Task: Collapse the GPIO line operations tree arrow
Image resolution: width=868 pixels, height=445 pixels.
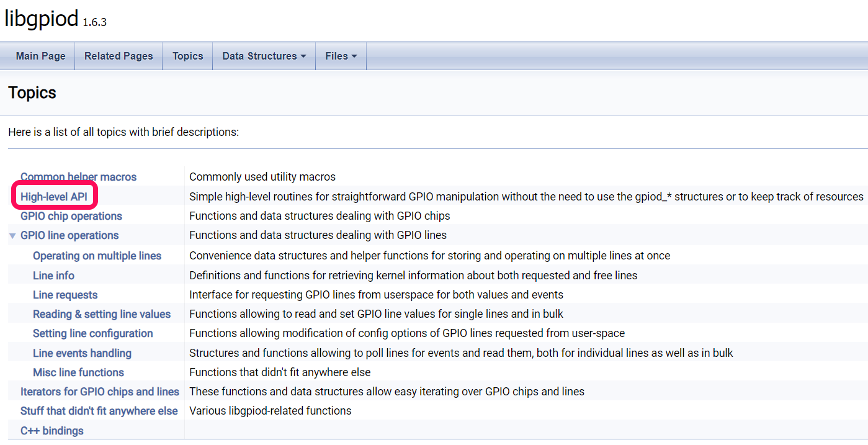Action: [13, 236]
